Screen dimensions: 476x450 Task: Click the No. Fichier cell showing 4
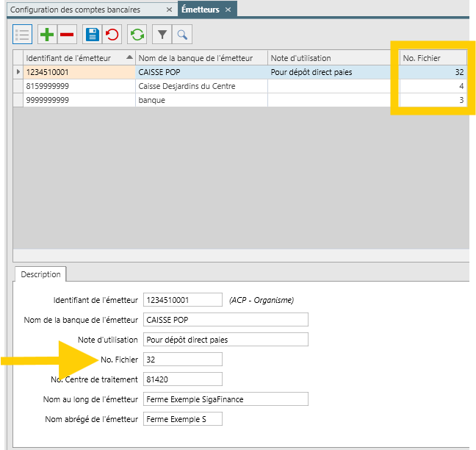(433, 86)
